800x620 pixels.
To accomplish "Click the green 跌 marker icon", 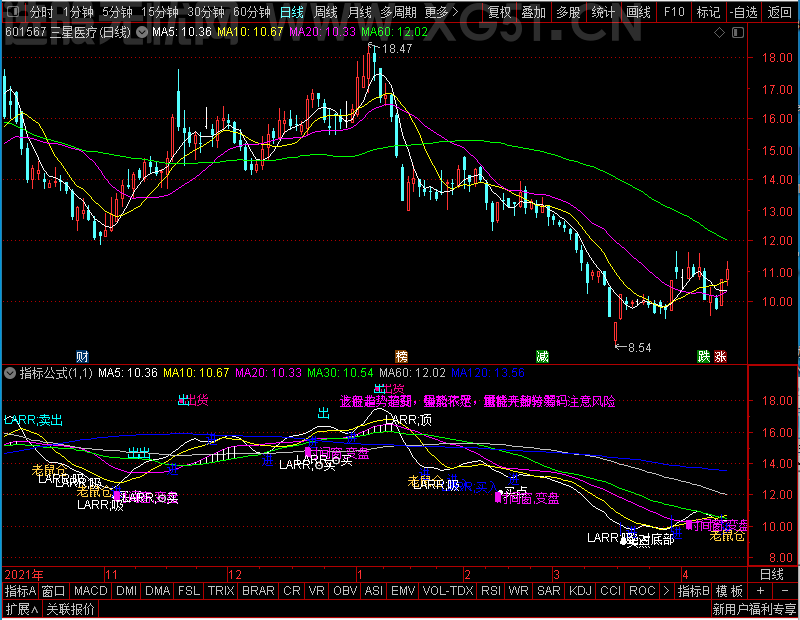I will pos(704,356).
